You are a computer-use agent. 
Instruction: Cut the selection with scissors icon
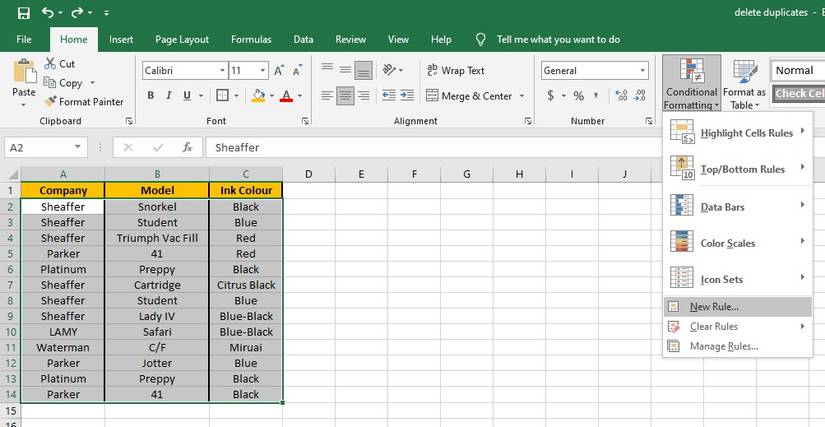coord(50,64)
